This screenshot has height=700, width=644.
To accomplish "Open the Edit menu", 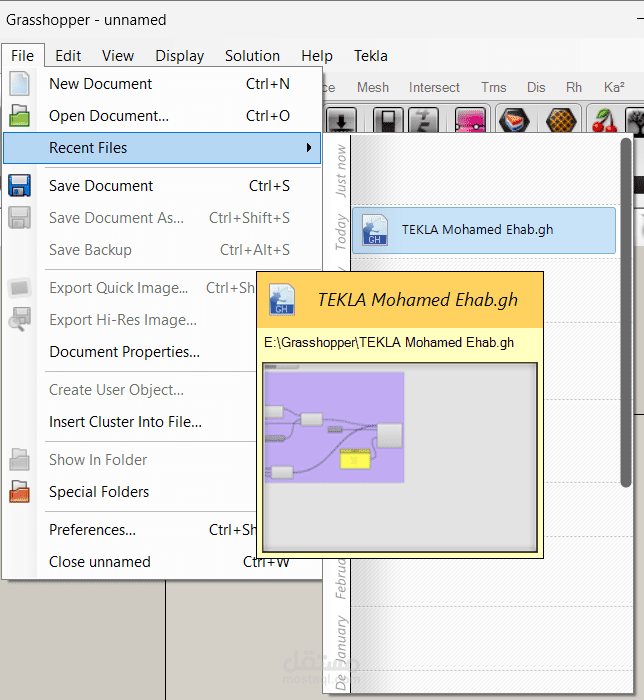I will pos(68,56).
